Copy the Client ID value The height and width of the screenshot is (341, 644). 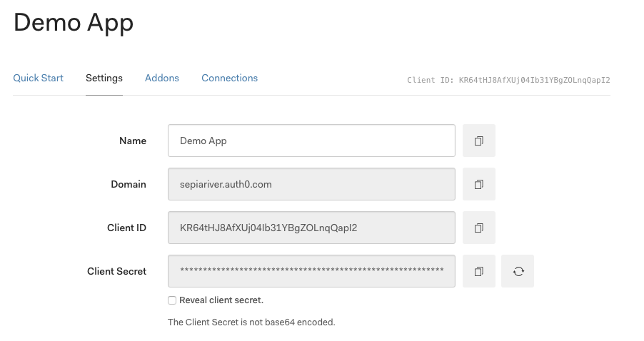coord(479,228)
